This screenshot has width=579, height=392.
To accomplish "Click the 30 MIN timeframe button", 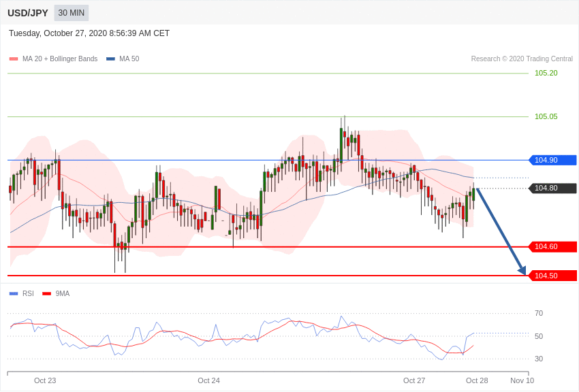I will pyautogui.click(x=72, y=13).
